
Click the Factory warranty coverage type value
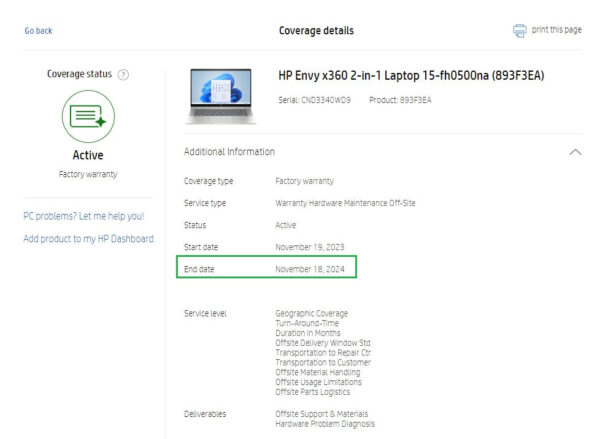[304, 181]
